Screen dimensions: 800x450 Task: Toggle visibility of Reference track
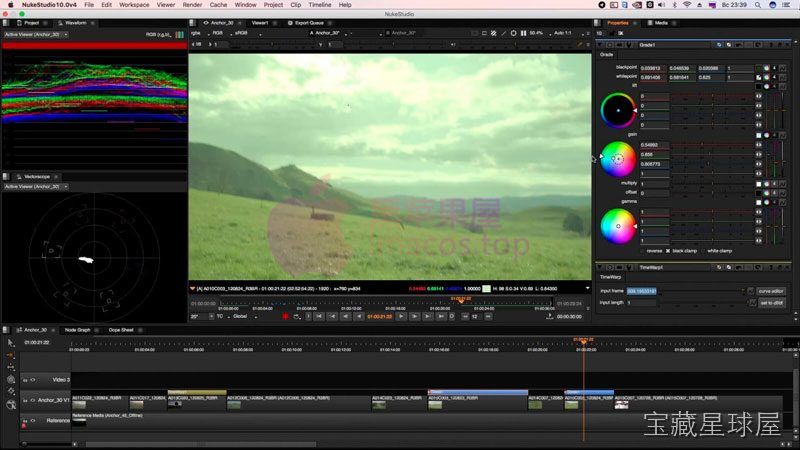click(x=33, y=421)
